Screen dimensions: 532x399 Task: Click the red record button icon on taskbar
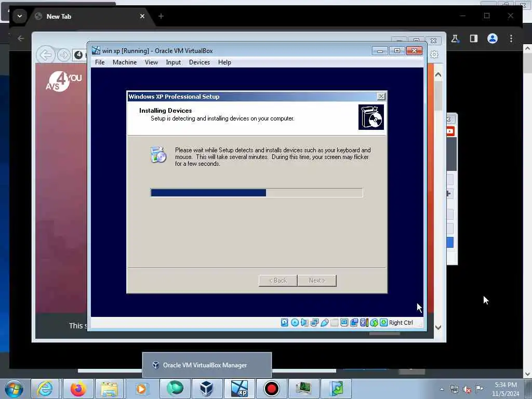tap(271, 389)
